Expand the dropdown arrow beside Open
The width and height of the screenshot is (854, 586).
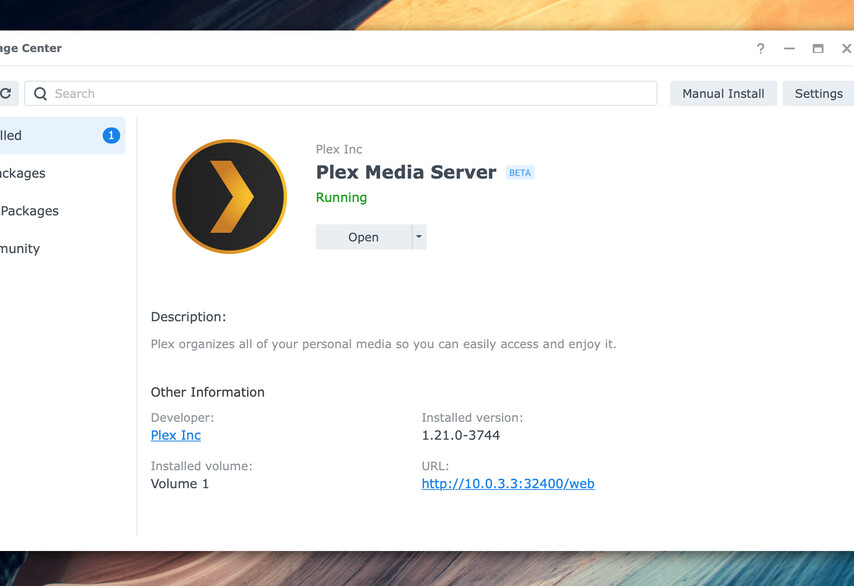click(x=419, y=237)
